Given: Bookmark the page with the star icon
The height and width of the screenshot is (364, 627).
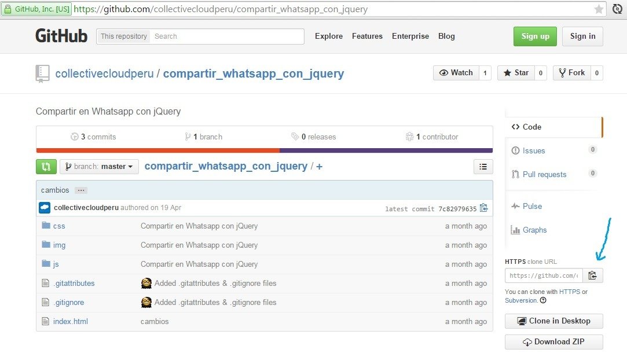Looking at the screenshot, I should click(599, 9).
